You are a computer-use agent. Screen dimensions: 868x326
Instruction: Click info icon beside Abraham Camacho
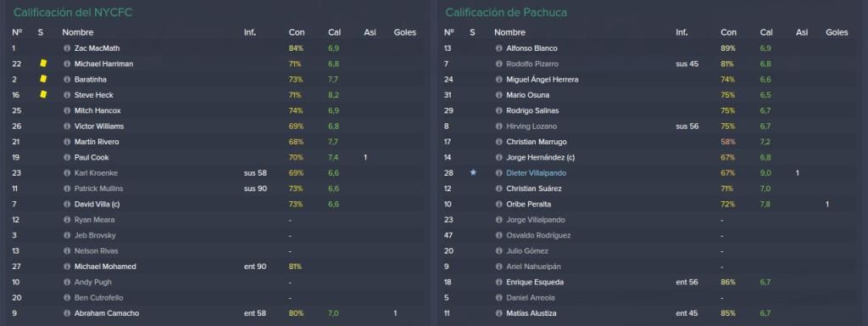tap(67, 313)
